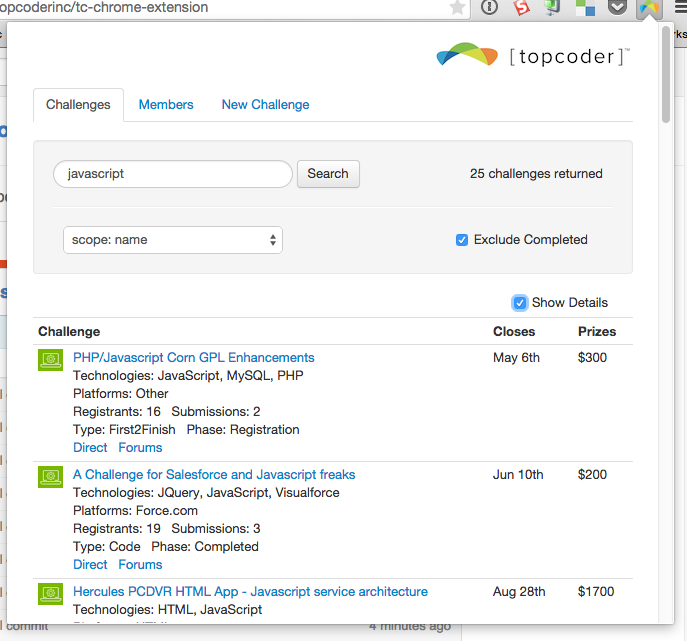This screenshot has width=687, height=641.
Task: Click 'Submissions: 3' text
Action: (x=216, y=528)
